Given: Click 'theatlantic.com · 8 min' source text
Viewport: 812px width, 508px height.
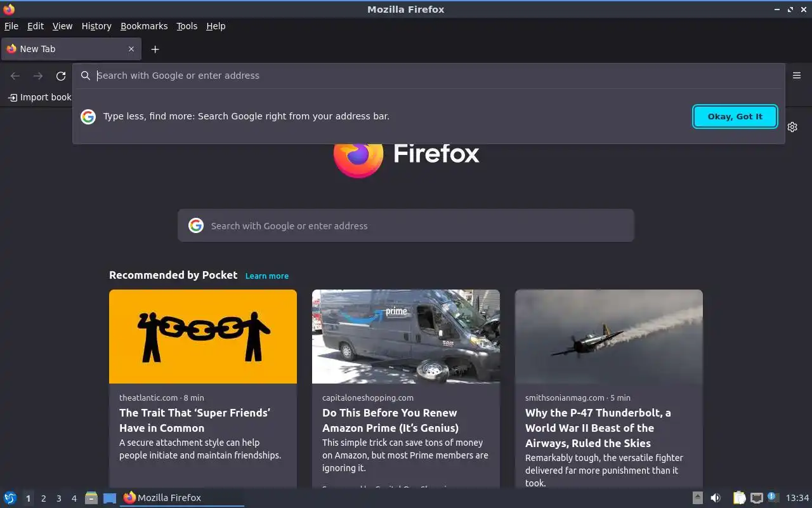Looking at the screenshot, I should click(162, 398).
